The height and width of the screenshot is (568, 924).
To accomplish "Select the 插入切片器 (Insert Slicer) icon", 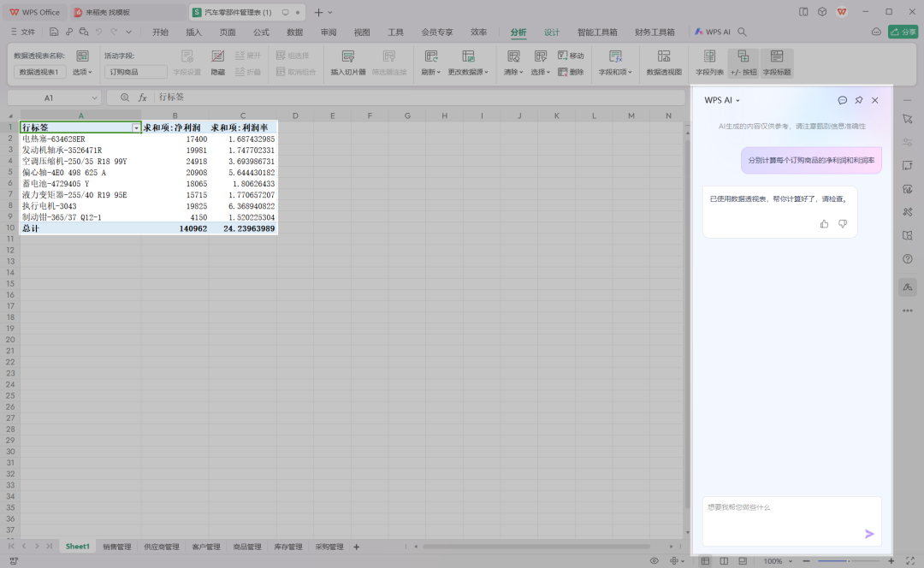I will (347, 62).
